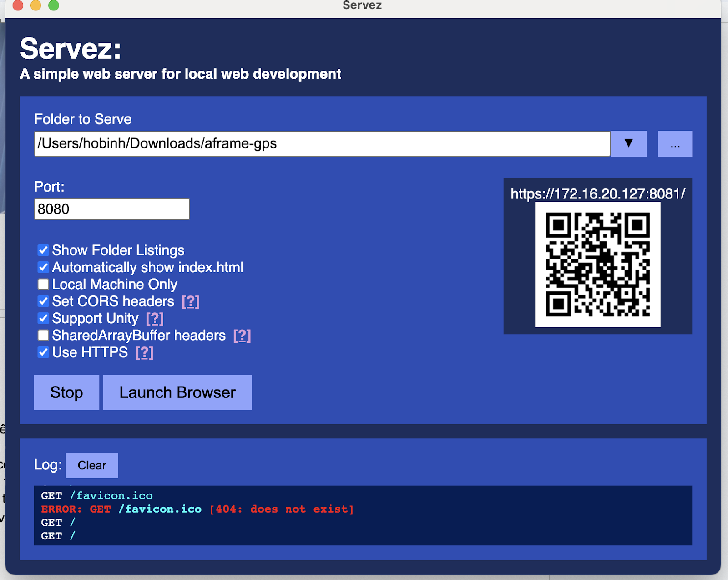Toggle the Support Unity checkbox

43,318
